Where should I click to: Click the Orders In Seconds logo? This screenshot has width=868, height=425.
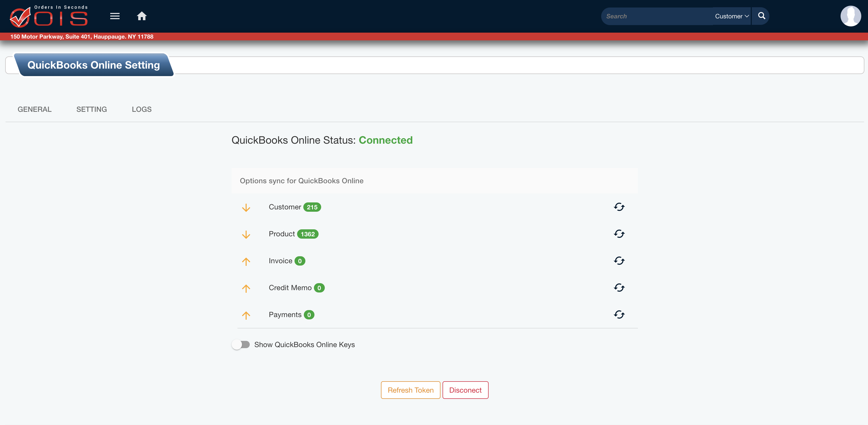pos(49,16)
